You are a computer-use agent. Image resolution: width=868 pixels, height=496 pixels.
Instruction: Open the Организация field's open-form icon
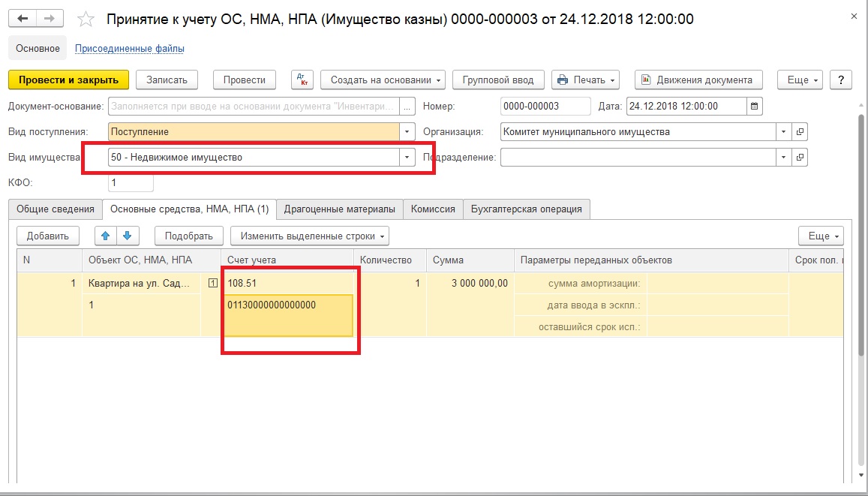pyautogui.click(x=800, y=132)
